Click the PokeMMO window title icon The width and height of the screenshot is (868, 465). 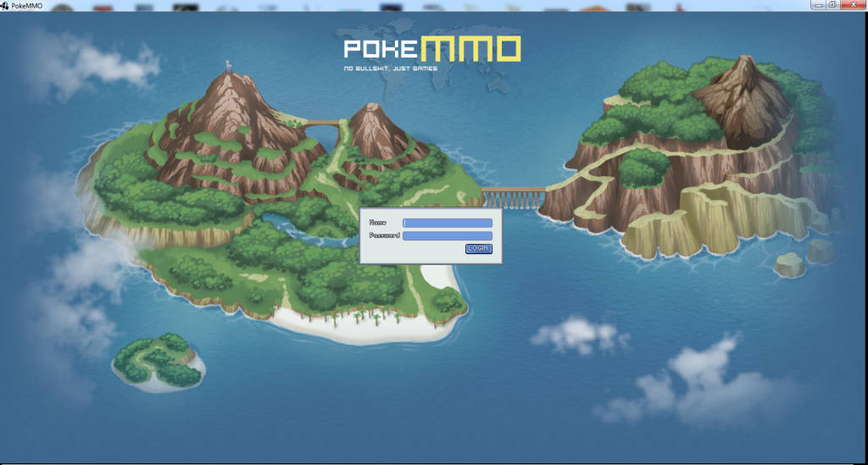coord(4,6)
